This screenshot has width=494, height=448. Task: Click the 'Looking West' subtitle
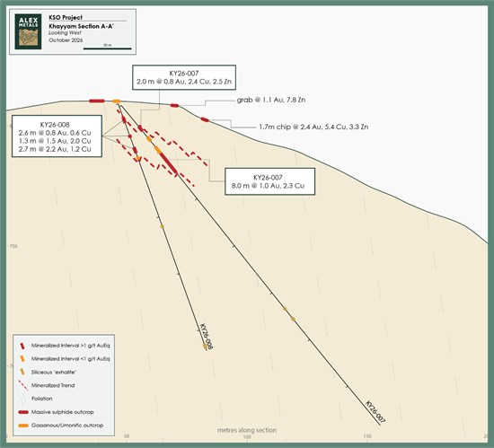pyautogui.click(x=65, y=33)
